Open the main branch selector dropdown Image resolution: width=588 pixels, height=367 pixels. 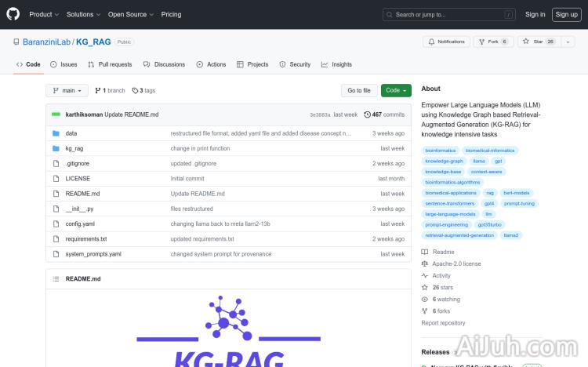[67, 90]
